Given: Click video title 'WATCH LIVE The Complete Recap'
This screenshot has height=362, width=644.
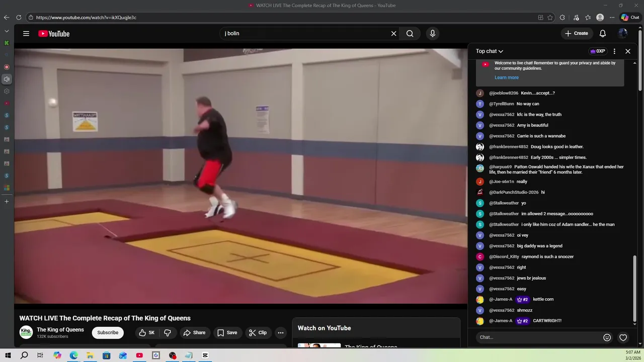Looking at the screenshot, I should (105, 318).
